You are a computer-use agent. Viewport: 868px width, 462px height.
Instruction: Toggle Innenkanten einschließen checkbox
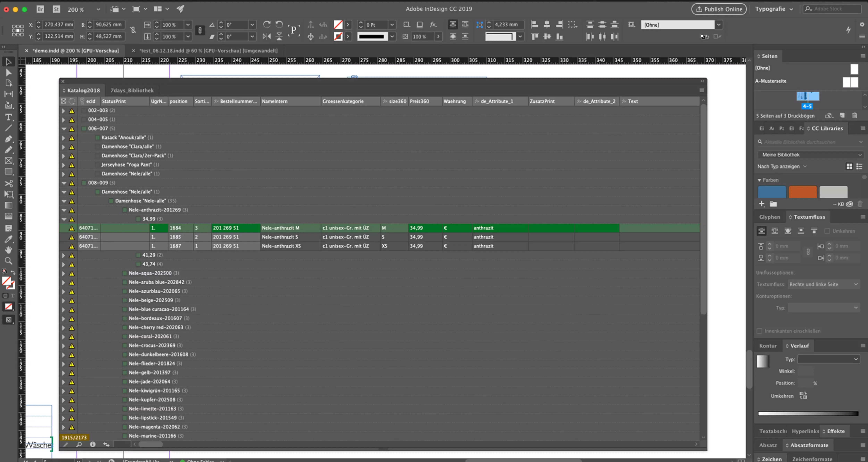pos(759,331)
